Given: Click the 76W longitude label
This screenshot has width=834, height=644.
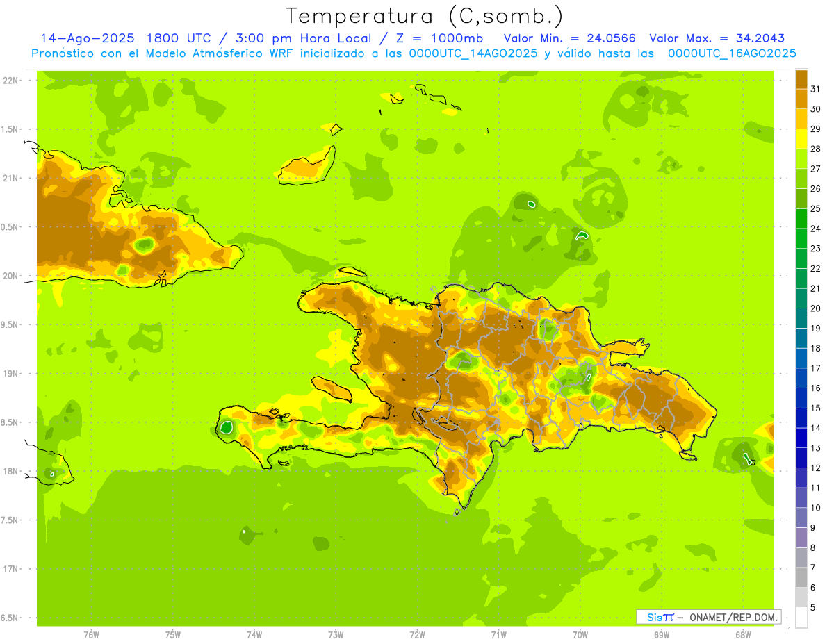Looking at the screenshot, I should tap(91, 636).
